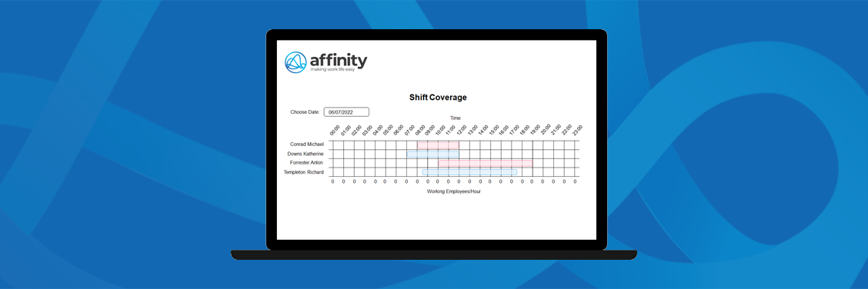868x289 pixels.
Task: Click the Affinity swirl logo icon
Action: [x=295, y=62]
